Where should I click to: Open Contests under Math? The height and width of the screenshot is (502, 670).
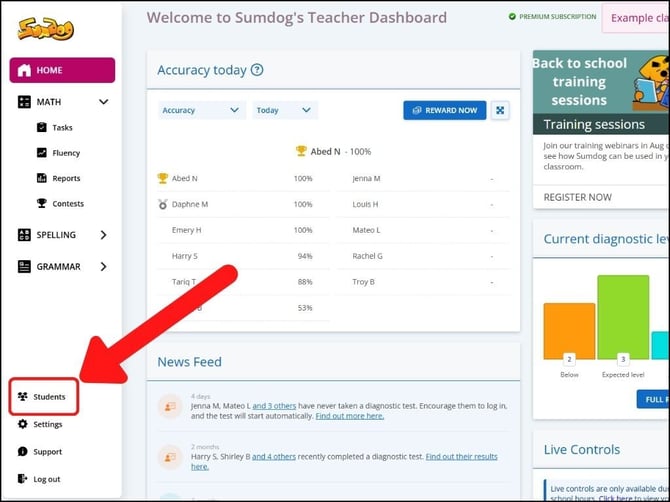68,204
